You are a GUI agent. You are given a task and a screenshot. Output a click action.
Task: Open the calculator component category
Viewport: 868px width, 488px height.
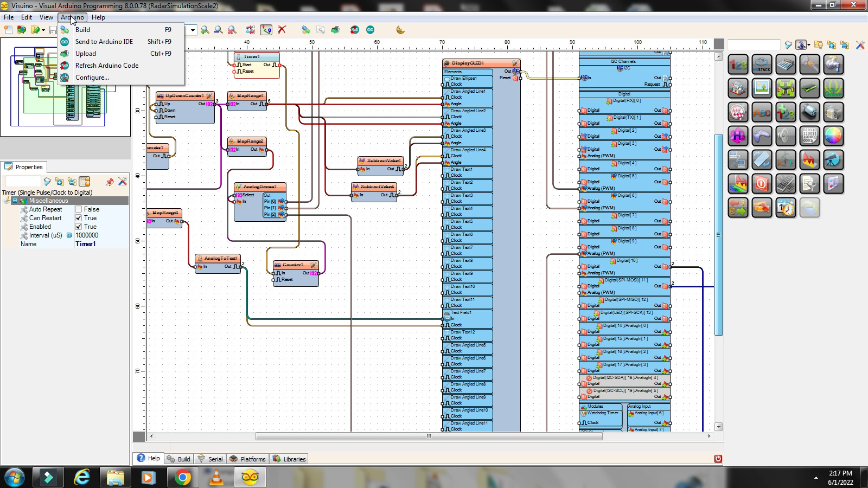click(x=786, y=65)
